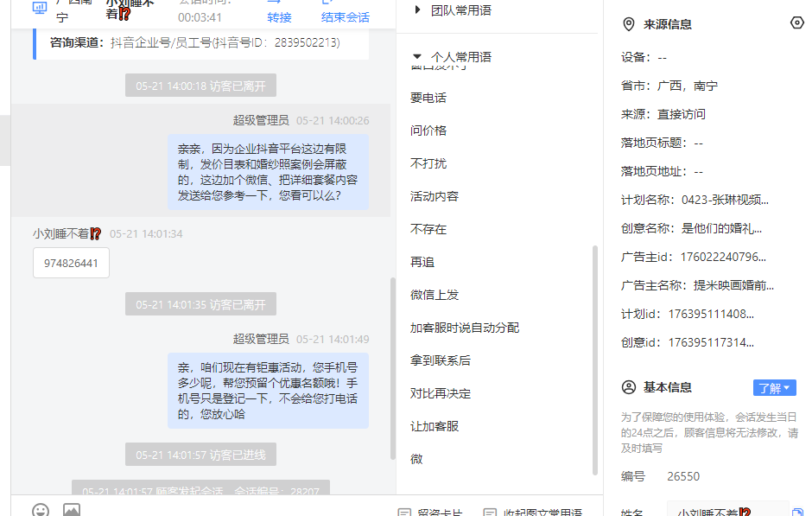Click the quick phrases list scrollbar
This screenshot has width=812, height=516.
point(595,360)
